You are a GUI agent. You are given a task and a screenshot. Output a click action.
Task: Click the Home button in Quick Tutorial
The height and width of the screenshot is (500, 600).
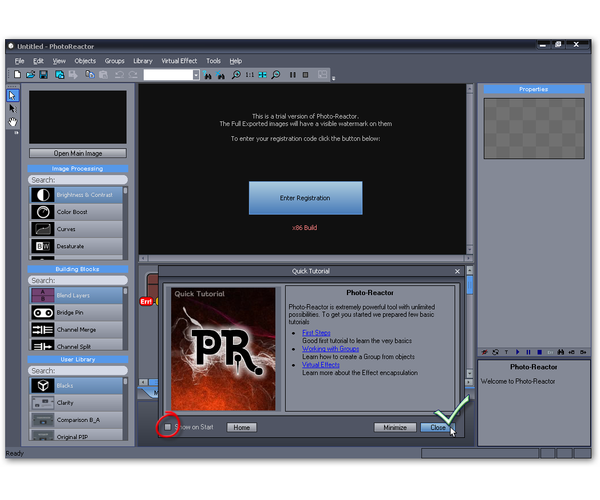point(241,427)
